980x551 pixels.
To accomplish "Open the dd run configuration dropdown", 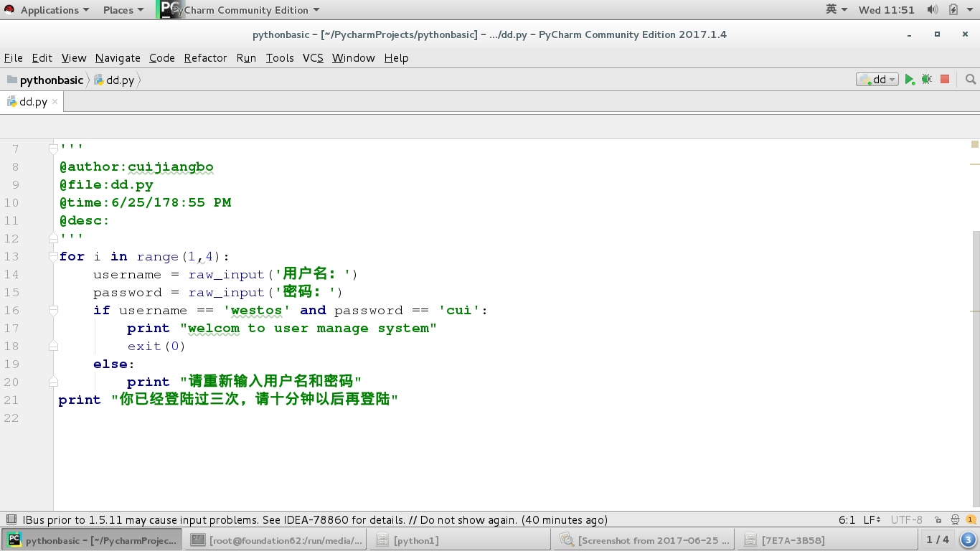I will [877, 80].
